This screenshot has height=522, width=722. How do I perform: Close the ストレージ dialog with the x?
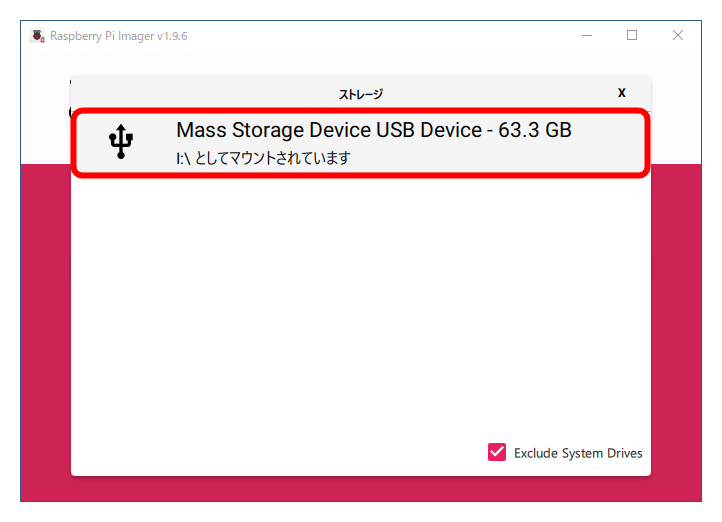[x=621, y=92]
